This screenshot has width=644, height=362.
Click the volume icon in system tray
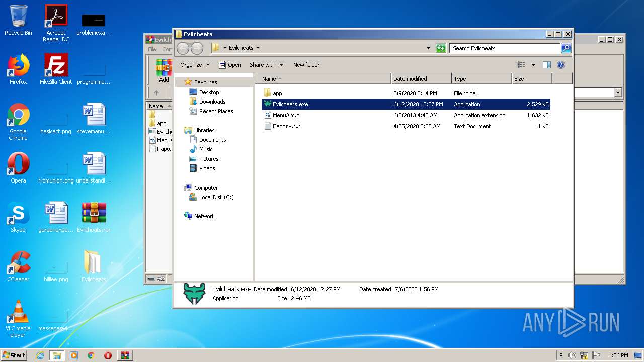point(572,355)
